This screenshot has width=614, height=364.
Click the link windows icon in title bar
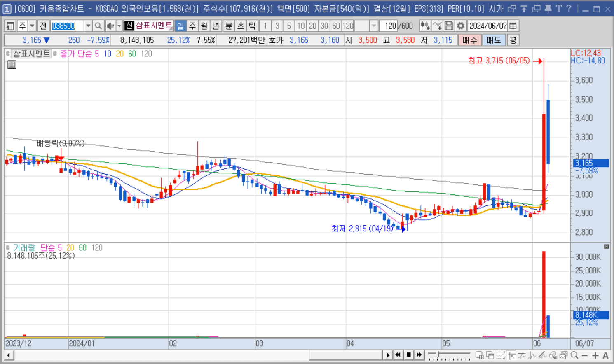click(511, 8)
